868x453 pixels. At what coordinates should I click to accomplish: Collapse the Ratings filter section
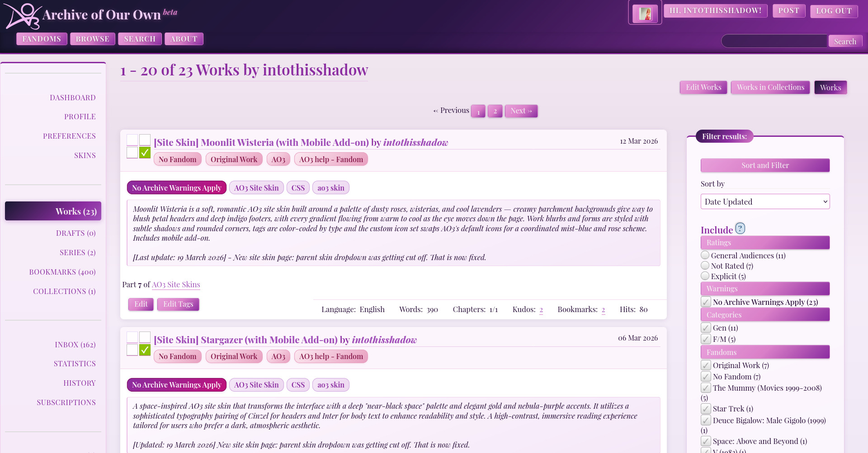pos(765,243)
